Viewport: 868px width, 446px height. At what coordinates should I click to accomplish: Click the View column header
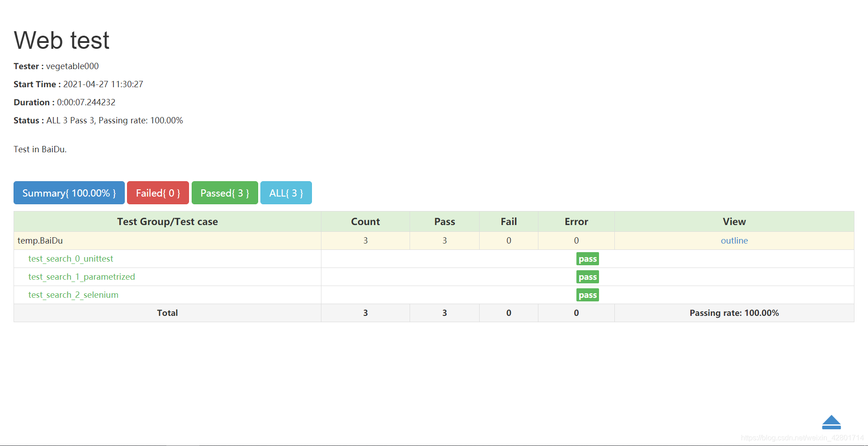point(734,221)
